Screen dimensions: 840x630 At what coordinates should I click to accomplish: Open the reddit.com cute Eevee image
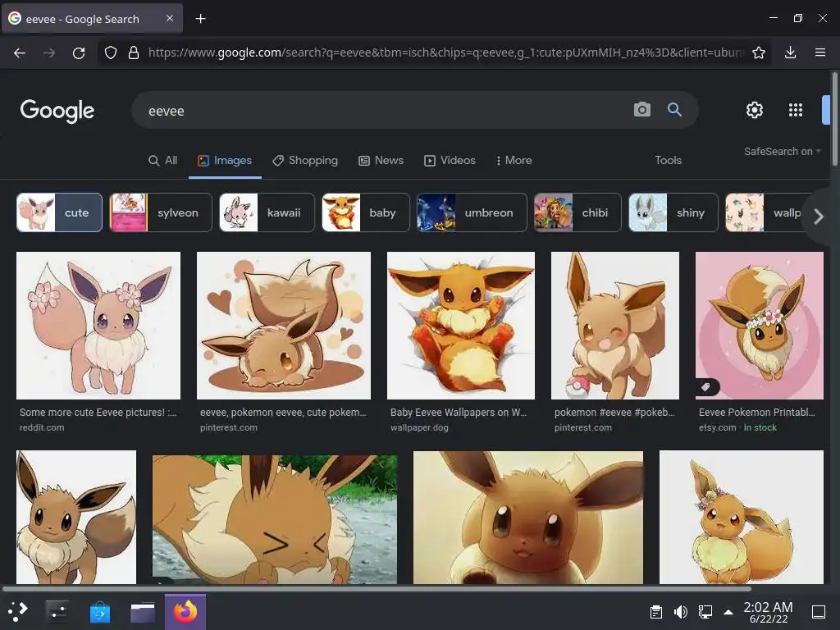98,326
